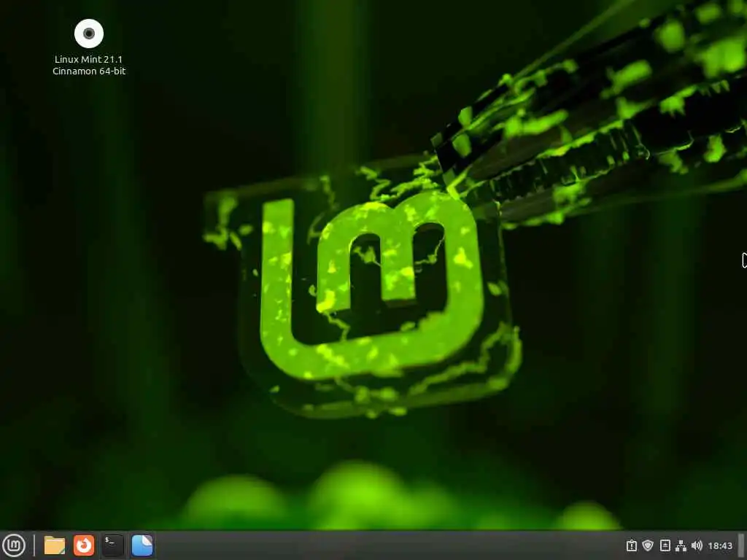Select the Linux Mint 21.1 disc desktop icon
The width and height of the screenshot is (747, 560).
point(89,34)
